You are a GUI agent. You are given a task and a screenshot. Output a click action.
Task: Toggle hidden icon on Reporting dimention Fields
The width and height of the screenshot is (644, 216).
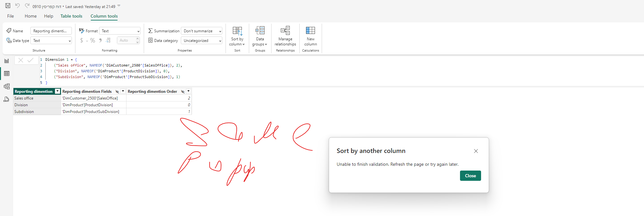[x=117, y=92]
